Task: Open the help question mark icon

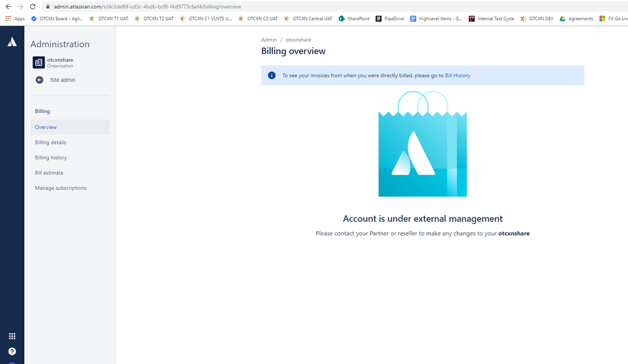Action: 12,351
